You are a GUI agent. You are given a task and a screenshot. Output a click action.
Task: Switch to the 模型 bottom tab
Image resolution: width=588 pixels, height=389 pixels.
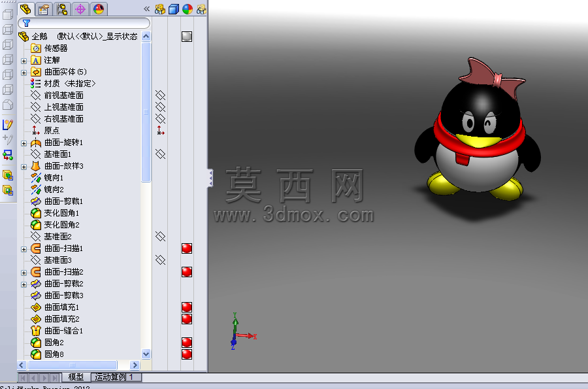coord(76,377)
